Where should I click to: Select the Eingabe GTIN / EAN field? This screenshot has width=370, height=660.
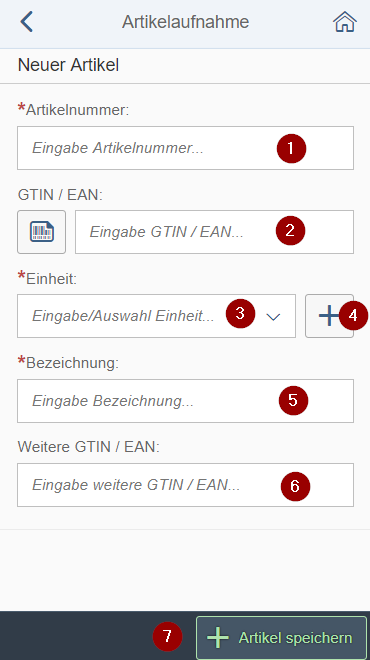[214, 232]
